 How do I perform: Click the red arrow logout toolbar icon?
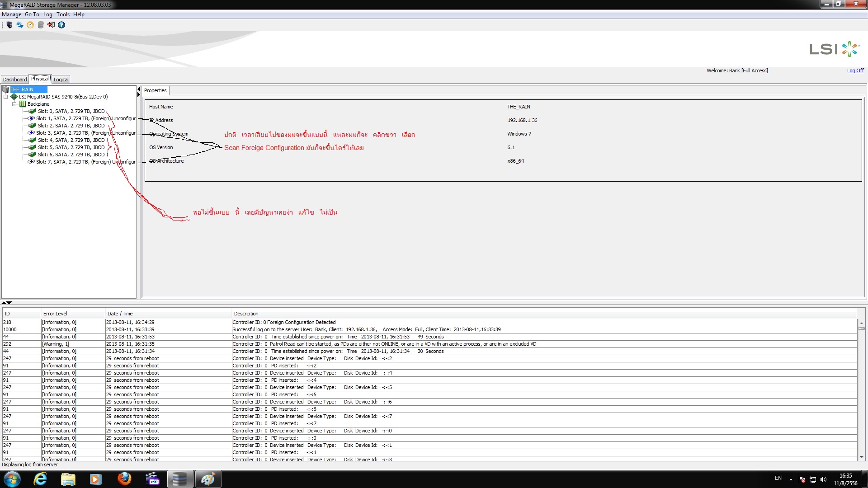[51, 25]
